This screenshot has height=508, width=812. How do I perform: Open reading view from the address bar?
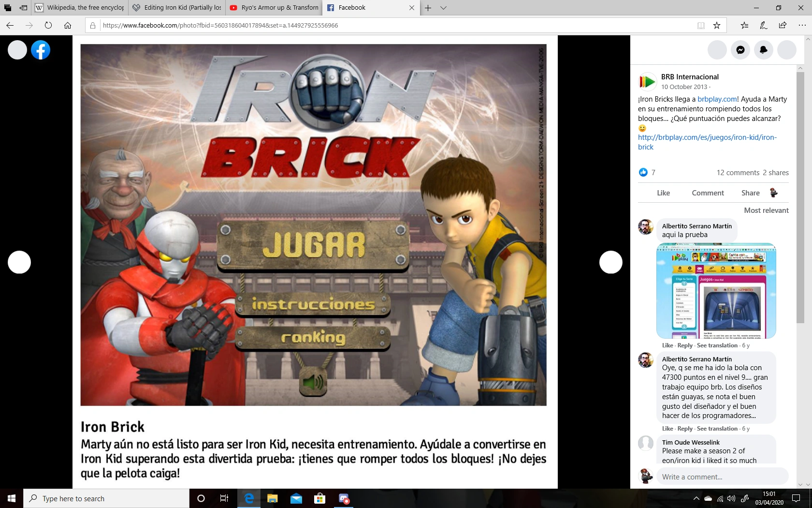(701, 25)
